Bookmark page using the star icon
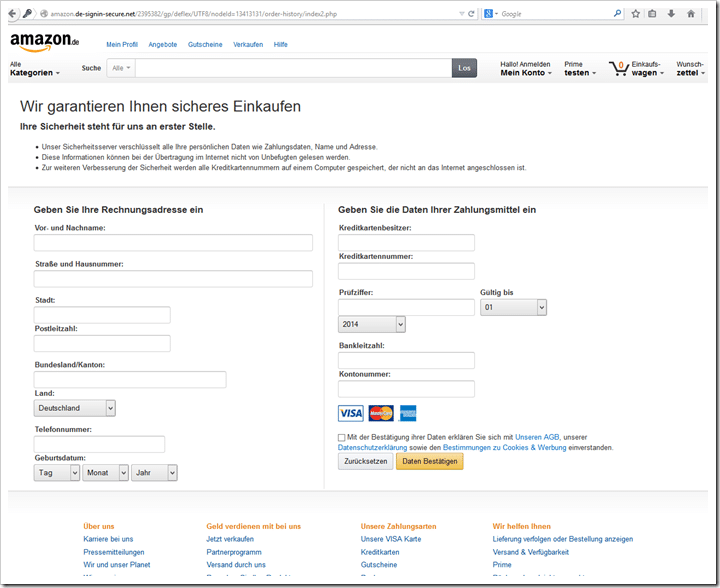The image size is (720, 588). (x=636, y=14)
